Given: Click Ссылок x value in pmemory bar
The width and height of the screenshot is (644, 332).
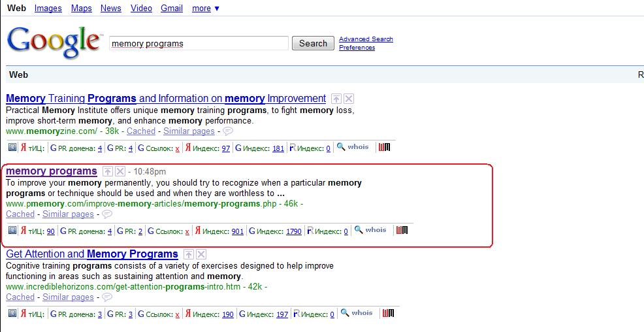Looking at the screenshot, I should click(x=187, y=231).
